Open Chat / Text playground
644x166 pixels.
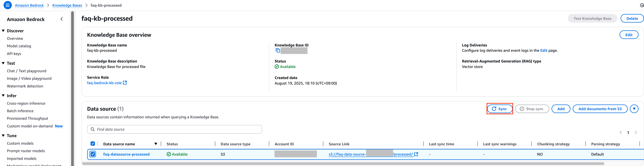coord(26,71)
